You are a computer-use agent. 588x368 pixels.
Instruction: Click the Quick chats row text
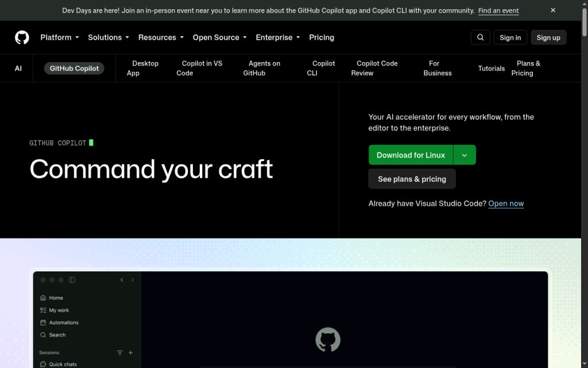(63, 364)
